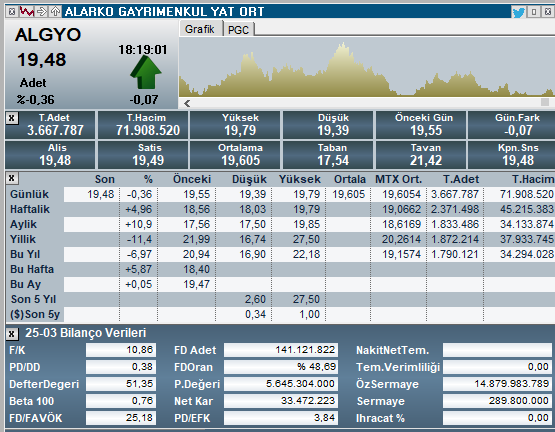Click the Kpn.Sns 19,48 tile
555x432 pixels.
click(x=512, y=155)
